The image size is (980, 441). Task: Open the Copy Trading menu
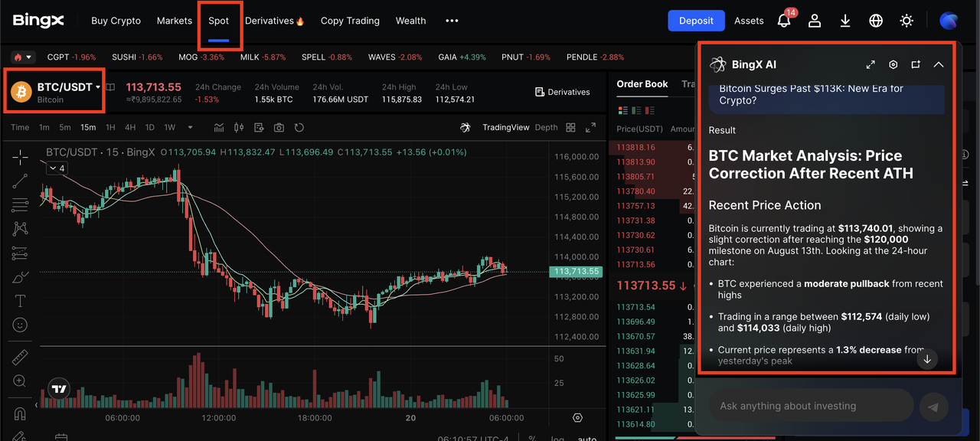click(350, 21)
